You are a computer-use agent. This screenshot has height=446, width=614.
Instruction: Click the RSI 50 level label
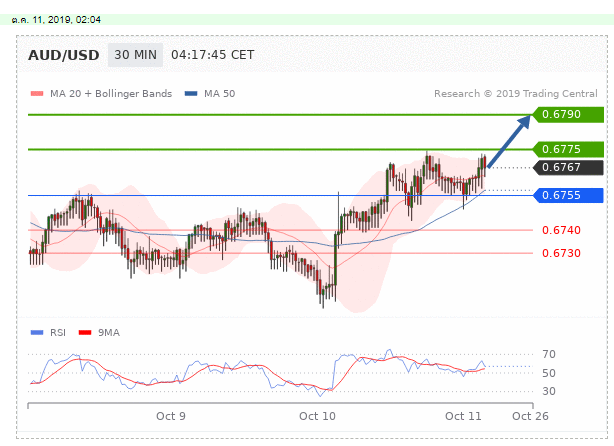click(549, 373)
